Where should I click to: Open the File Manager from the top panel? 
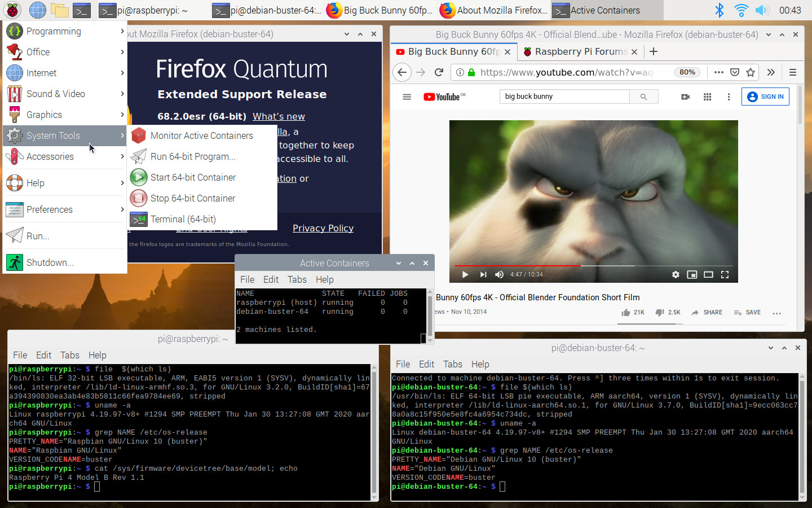coord(59,10)
